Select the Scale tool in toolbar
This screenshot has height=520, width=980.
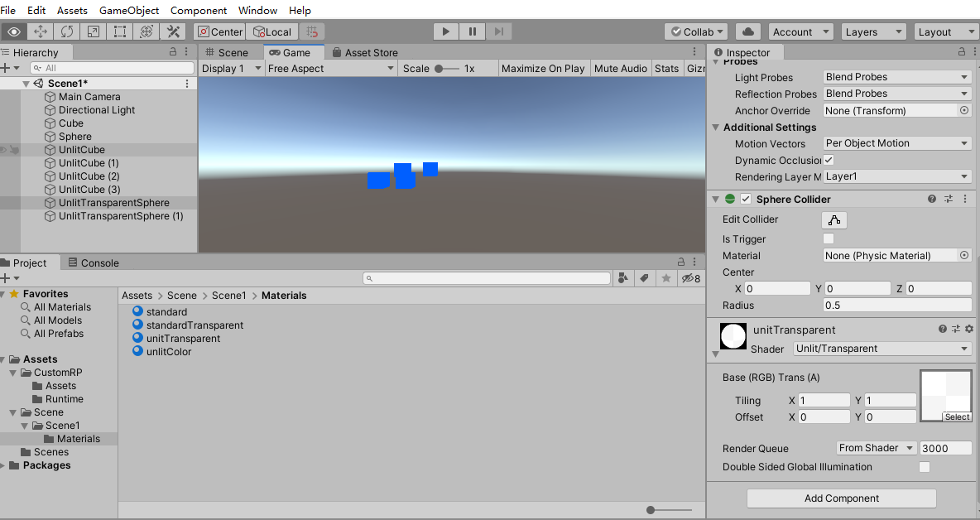coord(93,31)
